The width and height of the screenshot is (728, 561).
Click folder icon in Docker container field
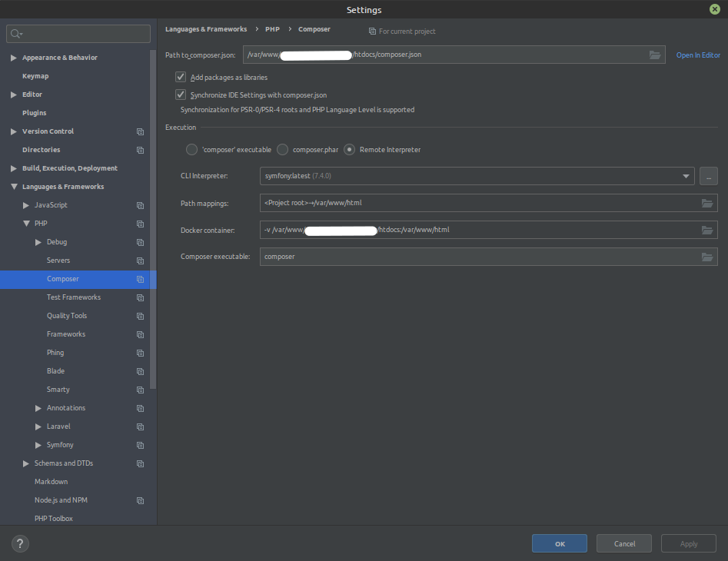click(706, 230)
